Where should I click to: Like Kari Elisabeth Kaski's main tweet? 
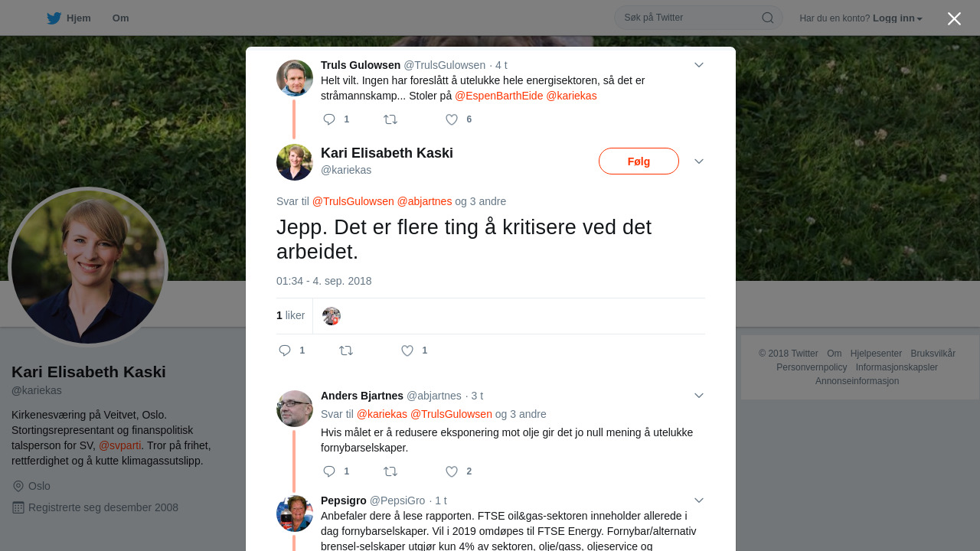pos(407,350)
